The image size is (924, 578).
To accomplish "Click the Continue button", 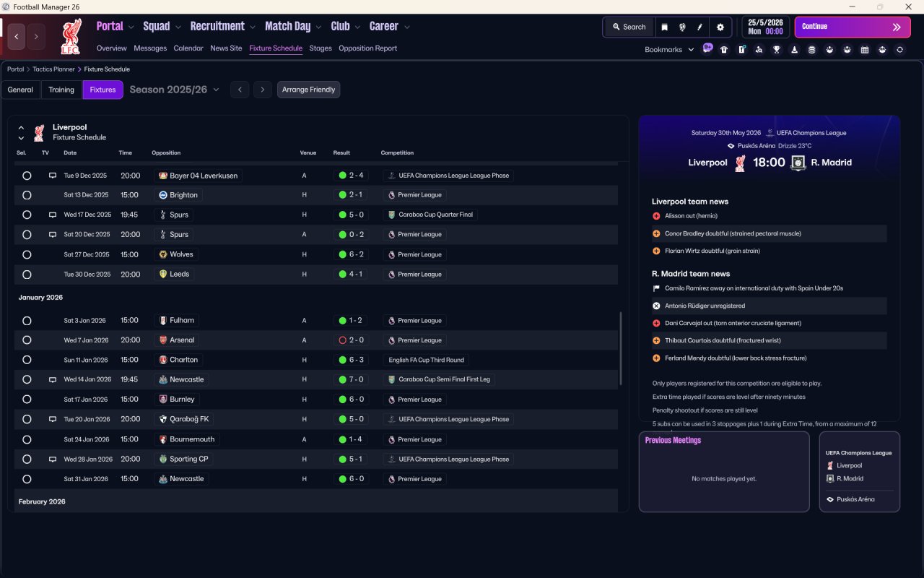I will [853, 27].
